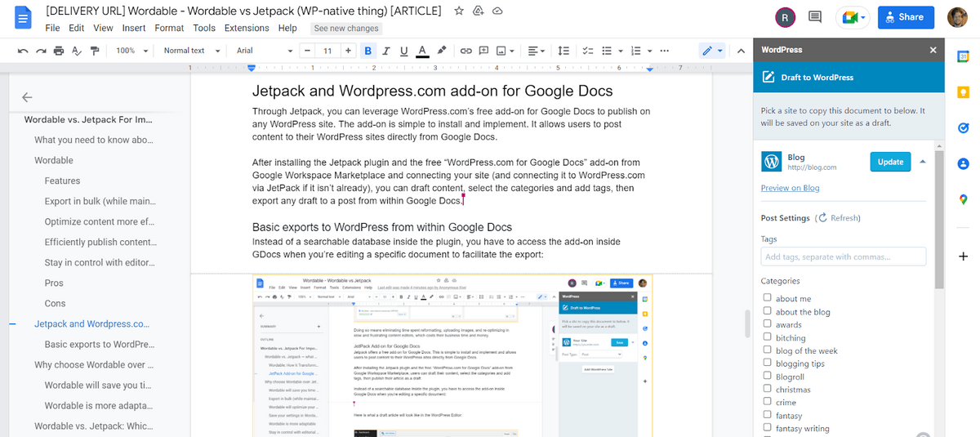Viewport: 980px width, 437px height.
Task: Check the 'about the blog' category
Action: pos(767,311)
